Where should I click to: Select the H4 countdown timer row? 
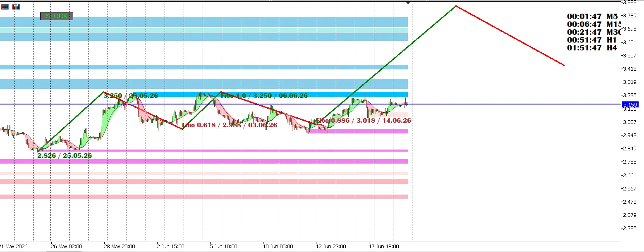(592, 48)
